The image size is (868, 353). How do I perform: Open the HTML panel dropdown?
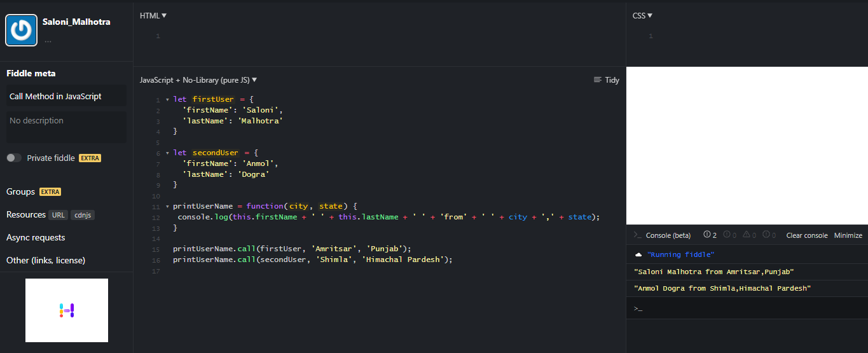pyautogui.click(x=153, y=15)
